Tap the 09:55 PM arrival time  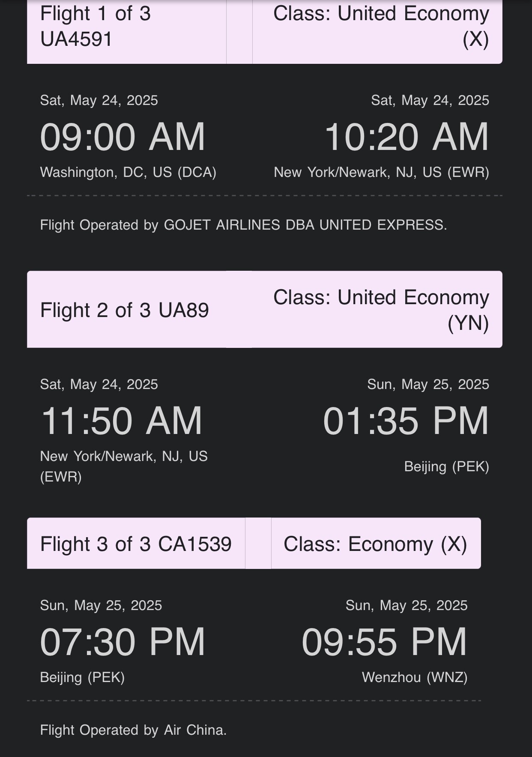coord(385,642)
